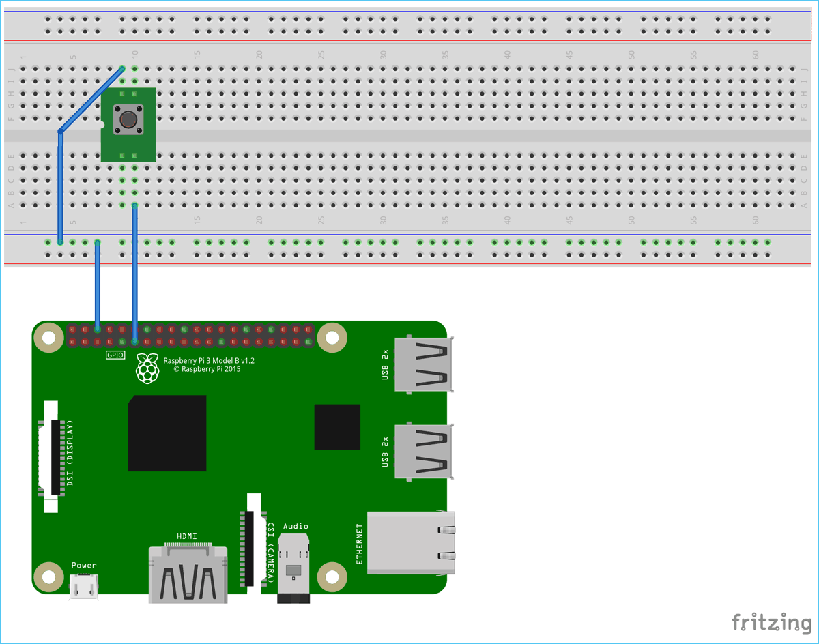Image resolution: width=819 pixels, height=644 pixels.
Task: Click the blue wire connecting button to GPIO
Action: (x=134, y=273)
